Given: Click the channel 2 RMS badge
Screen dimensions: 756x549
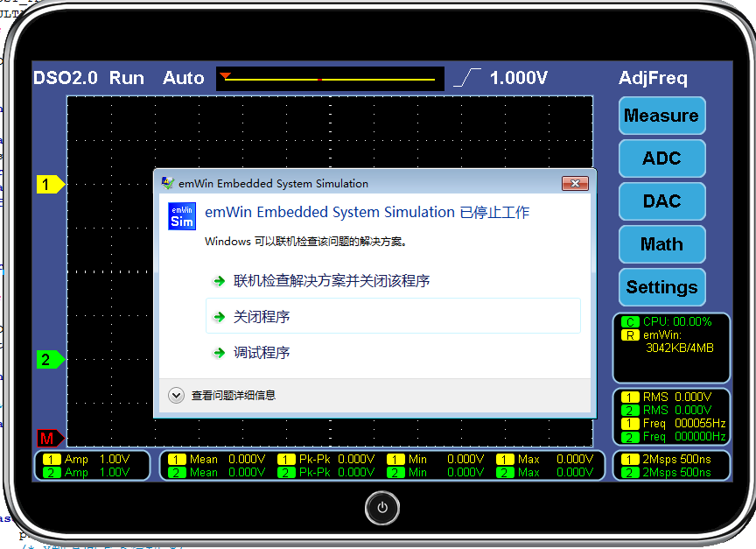Looking at the screenshot, I should tap(630, 411).
